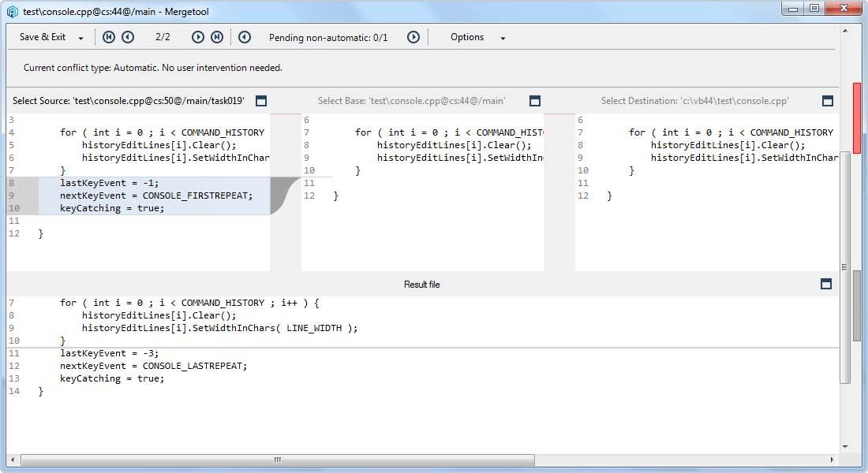Image resolution: width=868 pixels, height=473 pixels.
Task: Click 'historyEditLines[i].Clear();' in Base pane
Action: tap(454, 145)
